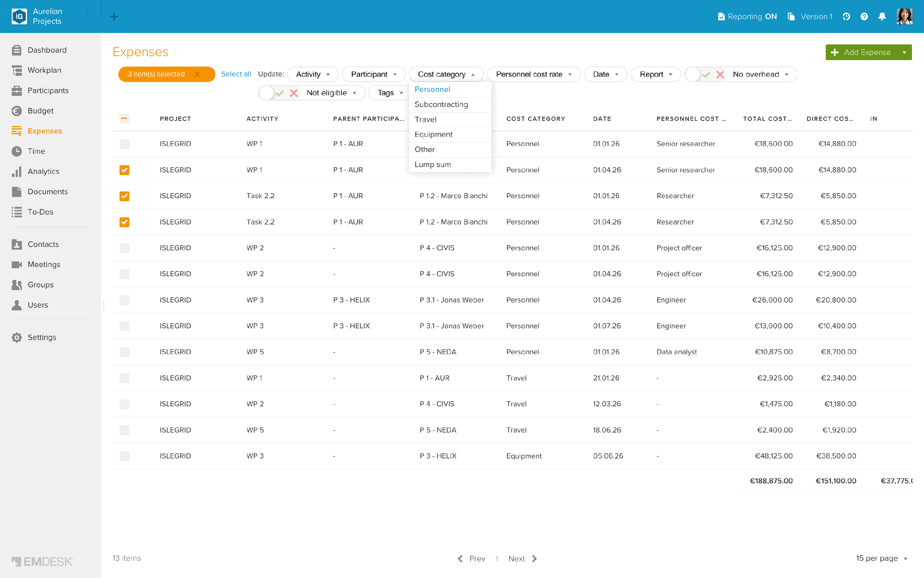Open the Users person icon
Screen dimensions: 924x578
(x=16, y=305)
